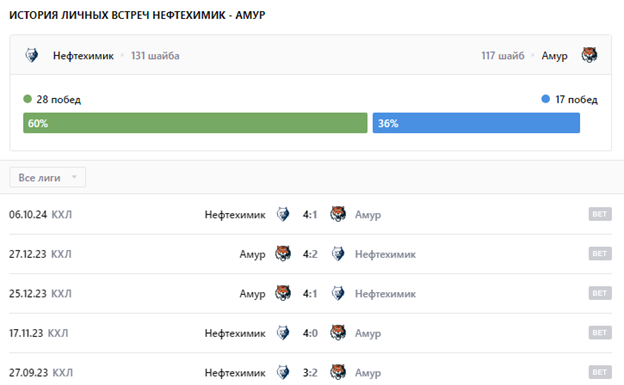Viewport: 624px width, 385px height.
Task: Click Амур name in 27.12.23 row
Action: tap(252, 254)
